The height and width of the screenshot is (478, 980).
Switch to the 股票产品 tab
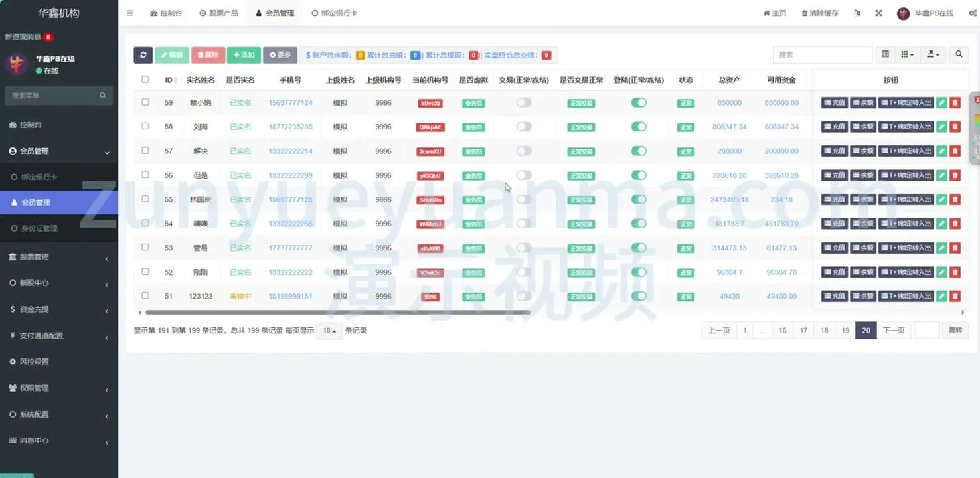click(218, 13)
